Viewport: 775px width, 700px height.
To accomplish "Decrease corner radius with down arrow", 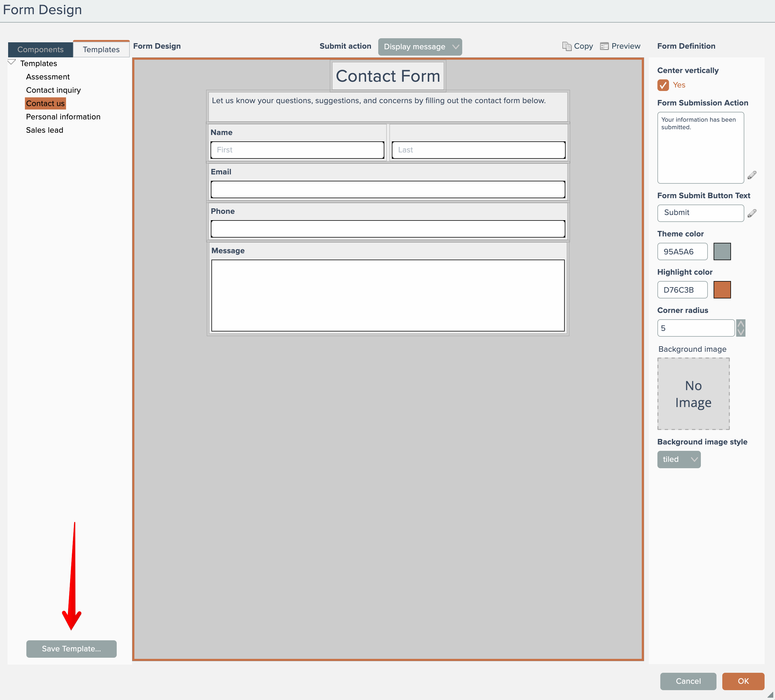I will 741,332.
